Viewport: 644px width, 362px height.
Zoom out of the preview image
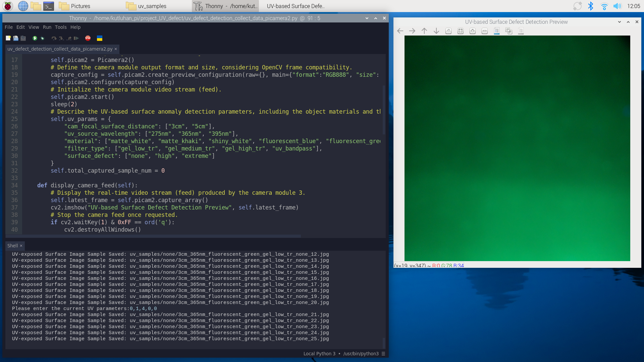tap(485, 31)
